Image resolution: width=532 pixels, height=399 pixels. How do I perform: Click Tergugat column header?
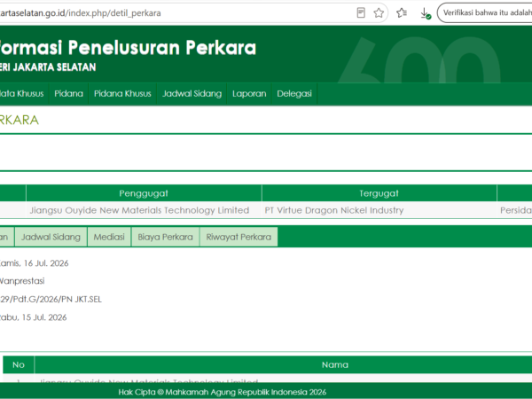[x=379, y=193]
